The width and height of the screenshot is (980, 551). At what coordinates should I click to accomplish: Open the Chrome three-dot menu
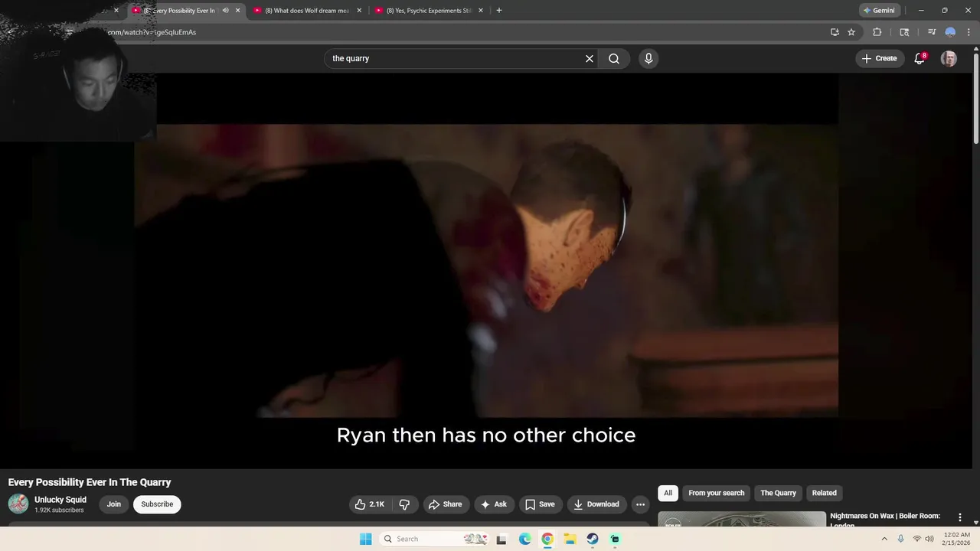click(x=969, y=32)
